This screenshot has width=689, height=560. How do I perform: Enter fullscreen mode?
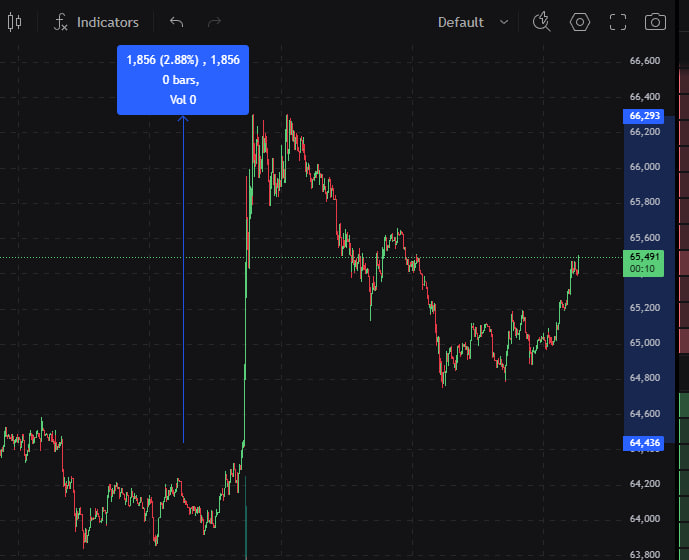click(618, 22)
